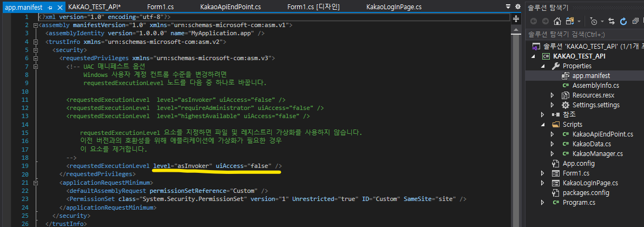Select app.manifest in the Solution Explorer tree
Screen dimensions: 644x227
coord(591,76)
